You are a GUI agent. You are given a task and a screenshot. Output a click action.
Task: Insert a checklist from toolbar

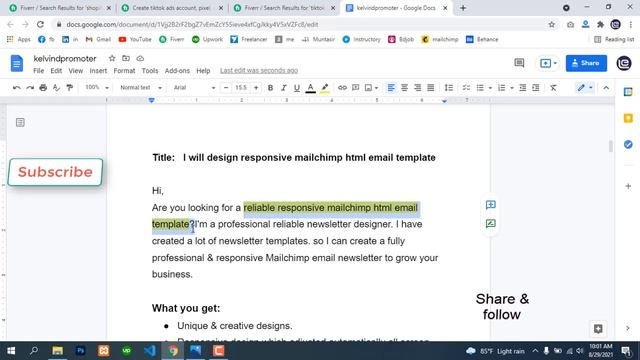(x=466, y=88)
